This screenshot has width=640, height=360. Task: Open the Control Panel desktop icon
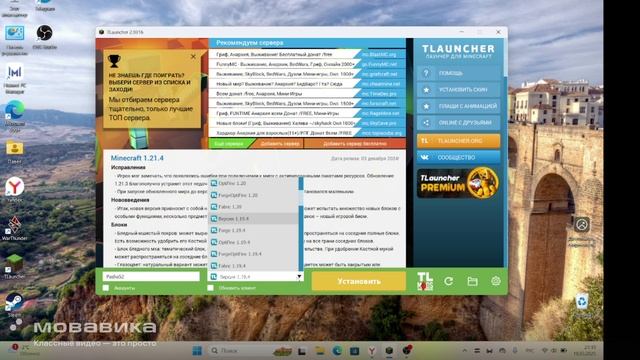click(15, 40)
